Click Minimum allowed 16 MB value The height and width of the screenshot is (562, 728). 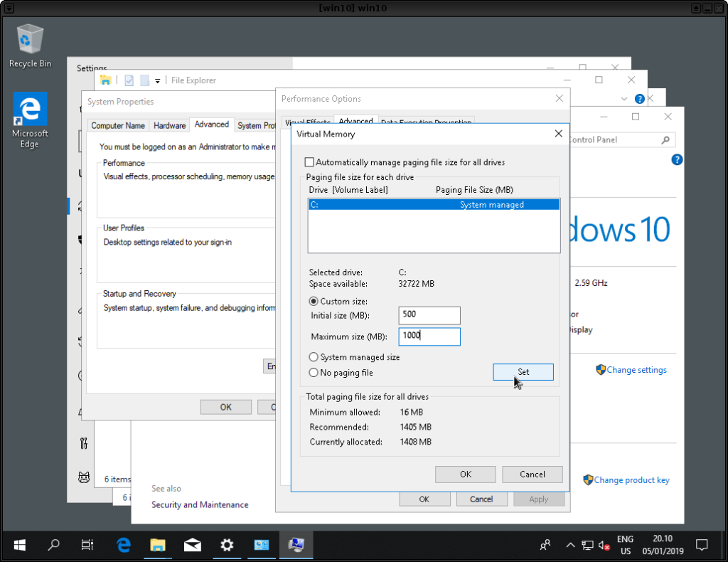(x=412, y=412)
